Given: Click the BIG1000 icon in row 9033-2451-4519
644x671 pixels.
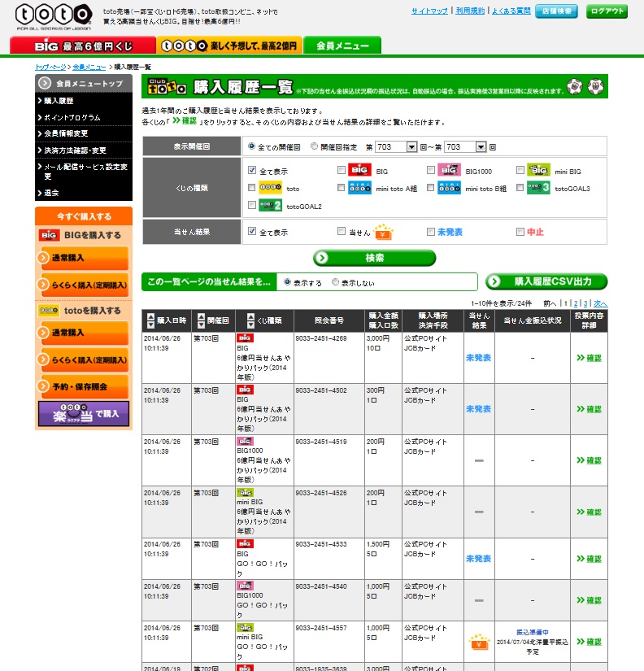Looking at the screenshot, I should point(245,441).
